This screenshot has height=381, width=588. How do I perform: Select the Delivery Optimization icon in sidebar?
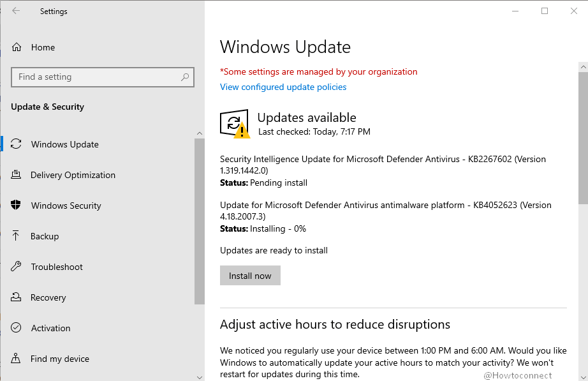(x=17, y=175)
